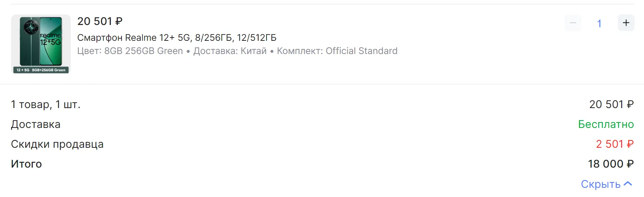644x197 pixels.
Task: Decrease quantity with the minus button
Action: click(x=573, y=23)
